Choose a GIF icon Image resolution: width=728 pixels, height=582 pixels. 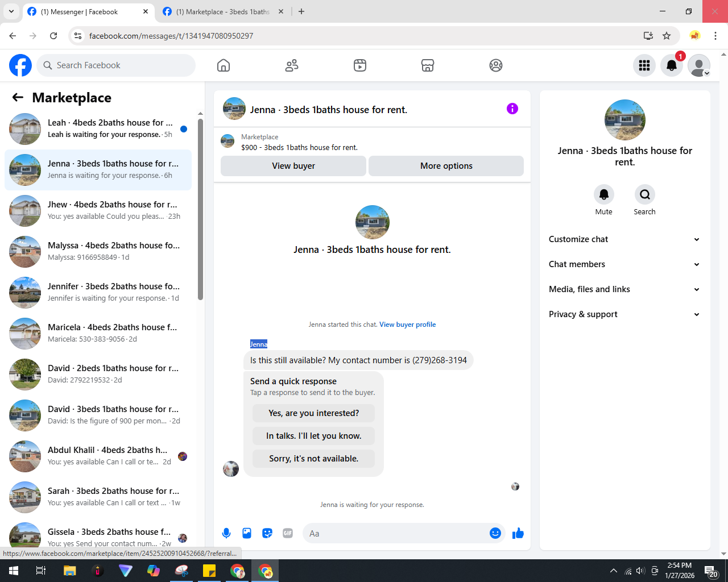(x=288, y=533)
